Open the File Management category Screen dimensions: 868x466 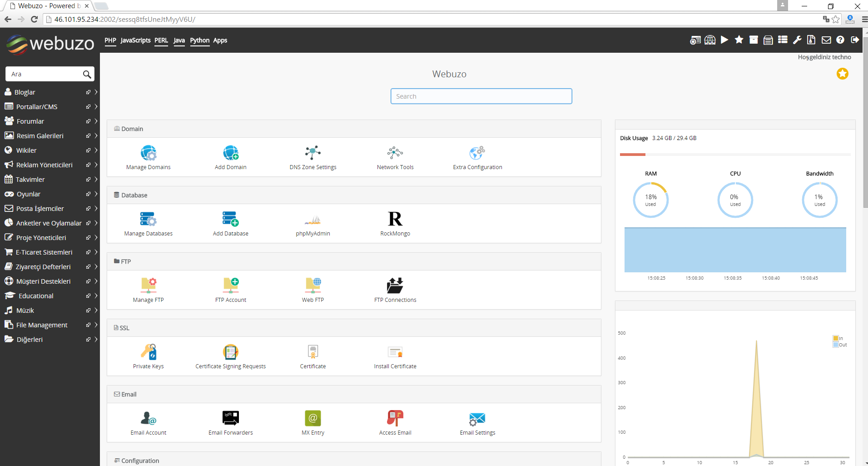(x=42, y=325)
